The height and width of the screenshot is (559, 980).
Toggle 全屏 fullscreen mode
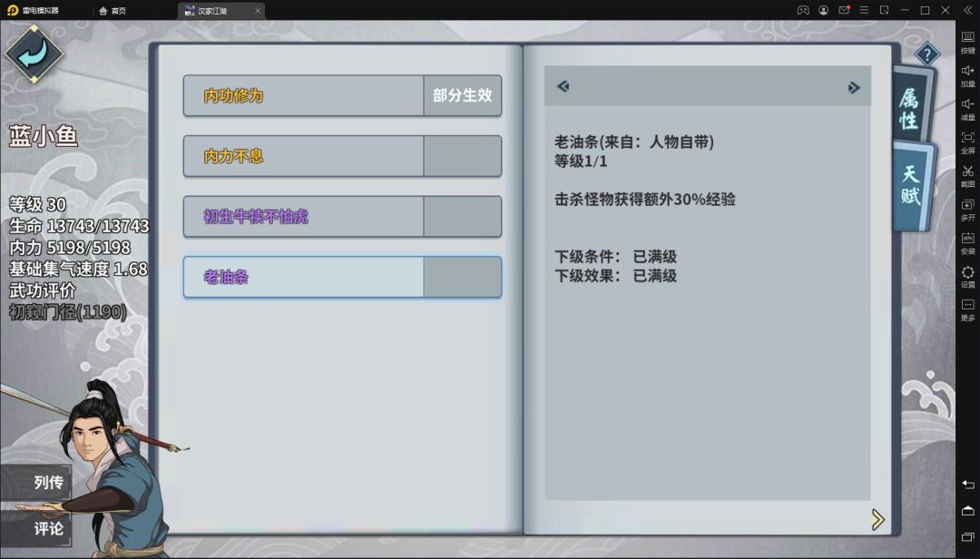point(967,142)
